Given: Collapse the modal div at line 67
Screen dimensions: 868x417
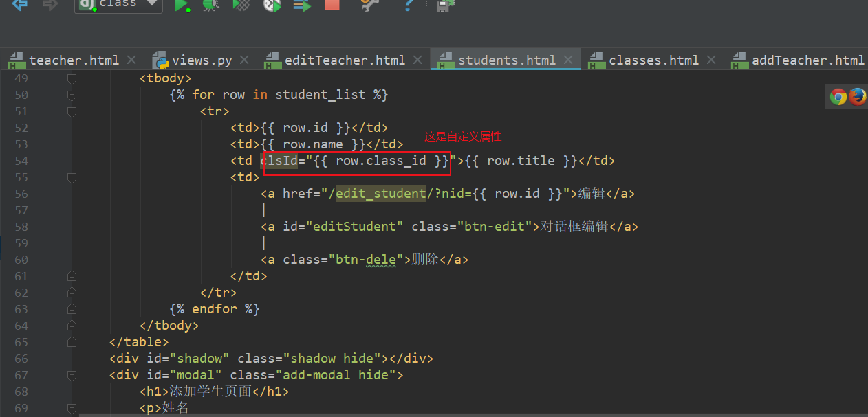Looking at the screenshot, I should (72, 375).
